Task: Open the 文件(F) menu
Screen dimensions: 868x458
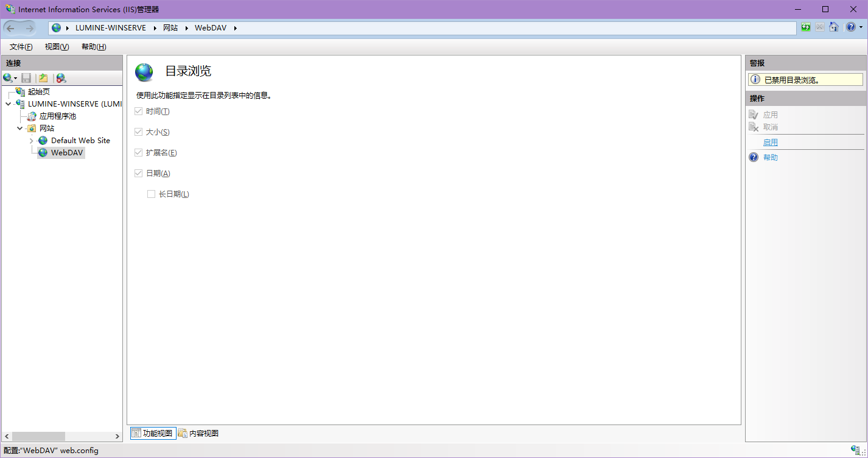Action: click(21, 47)
